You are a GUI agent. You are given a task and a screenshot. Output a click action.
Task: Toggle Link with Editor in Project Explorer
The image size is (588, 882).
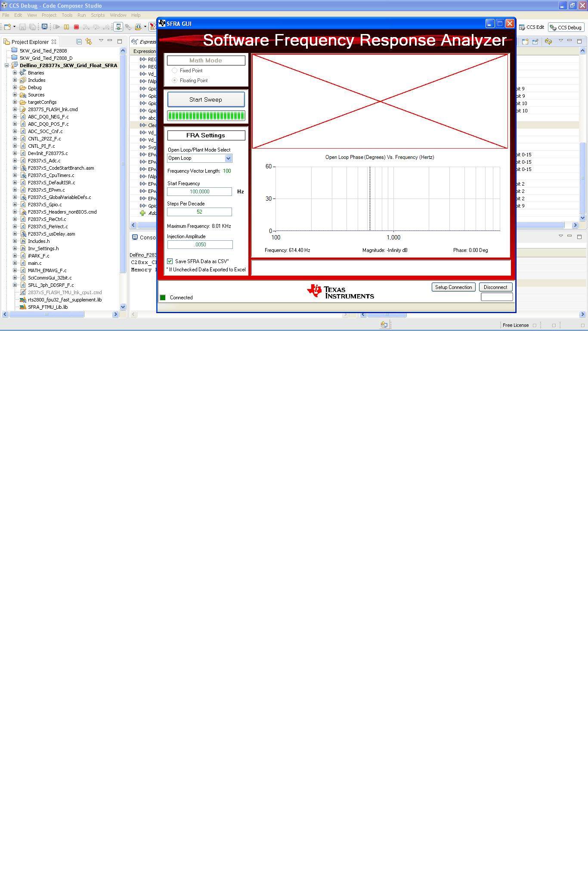[x=89, y=41]
